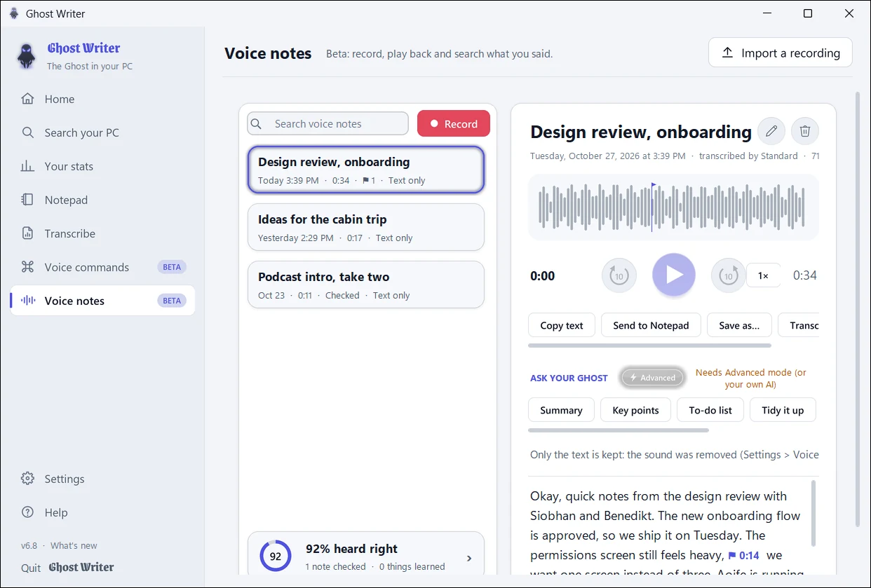Select Voice notes in sidebar
Image resolution: width=871 pixels, height=588 pixels.
[x=102, y=301]
